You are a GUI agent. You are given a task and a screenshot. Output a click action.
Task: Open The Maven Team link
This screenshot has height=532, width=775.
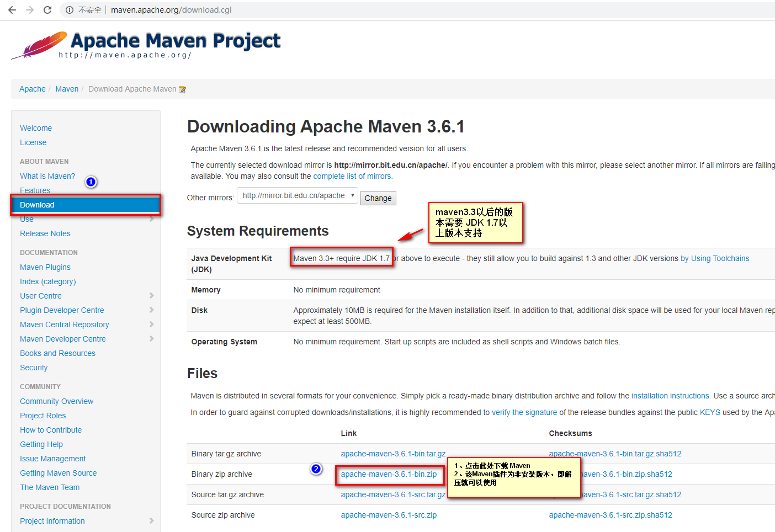click(x=50, y=487)
